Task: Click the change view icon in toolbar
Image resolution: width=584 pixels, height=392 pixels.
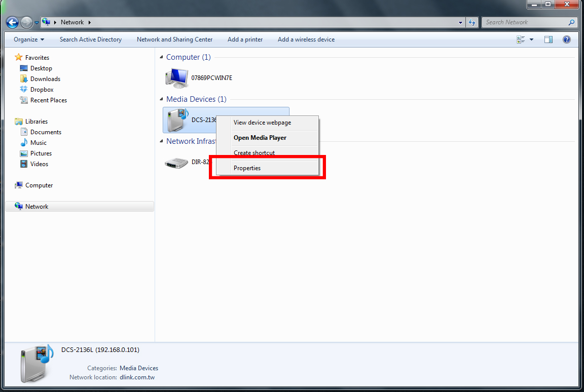Action: 521,40
